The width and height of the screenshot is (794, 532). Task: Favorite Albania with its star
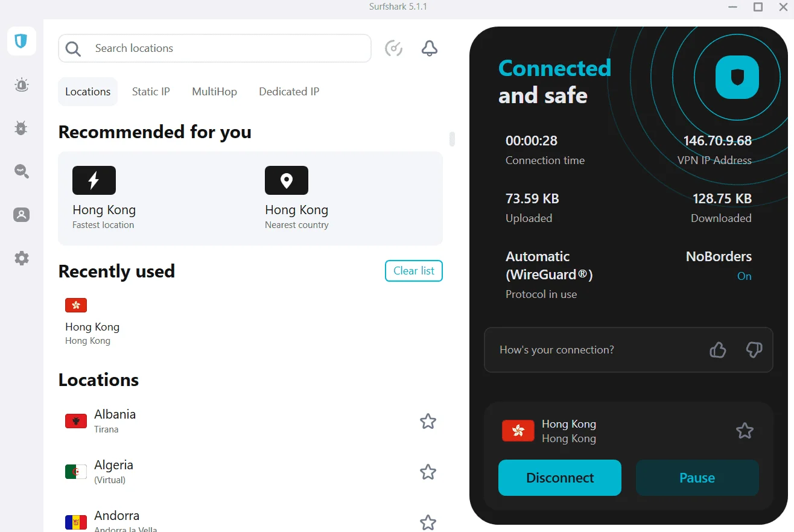tap(428, 421)
